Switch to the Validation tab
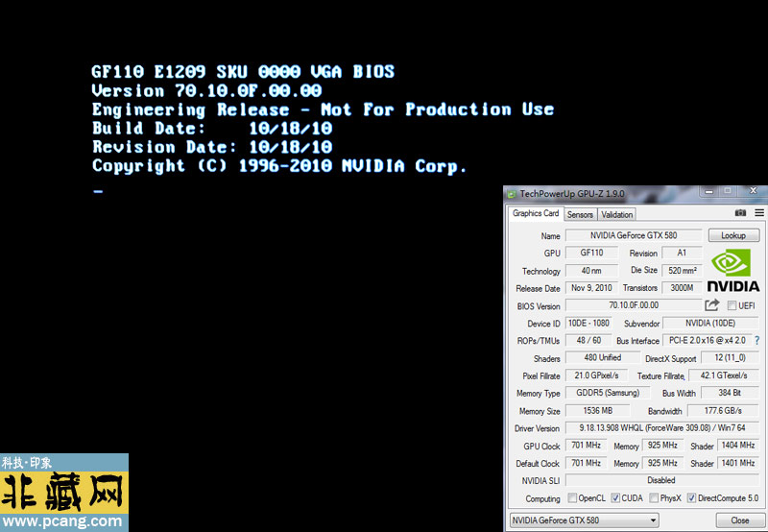This screenshot has height=532, width=768. coord(616,214)
